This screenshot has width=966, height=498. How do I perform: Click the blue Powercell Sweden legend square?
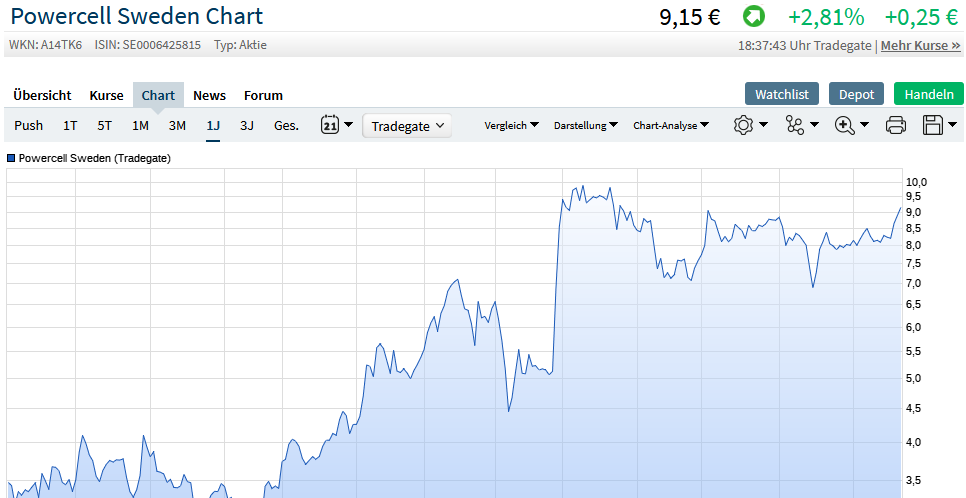pyautogui.click(x=11, y=158)
